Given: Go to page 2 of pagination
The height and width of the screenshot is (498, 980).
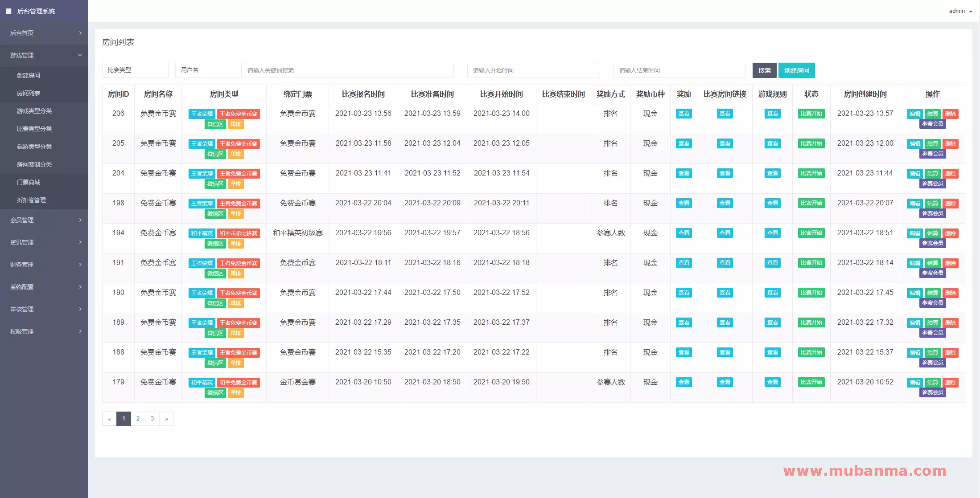Looking at the screenshot, I should pyautogui.click(x=138, y=419).
